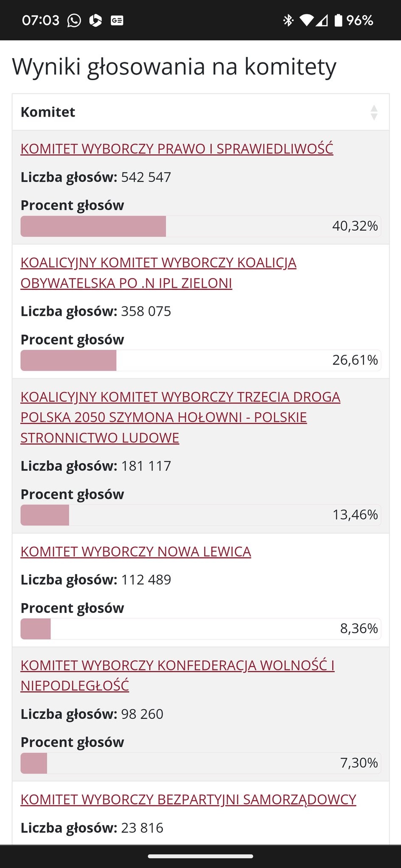This screenshot has height=868, width=401.
Task: Tap the Google News status icon
Action: pyautogui.click(x=117, y=20)
